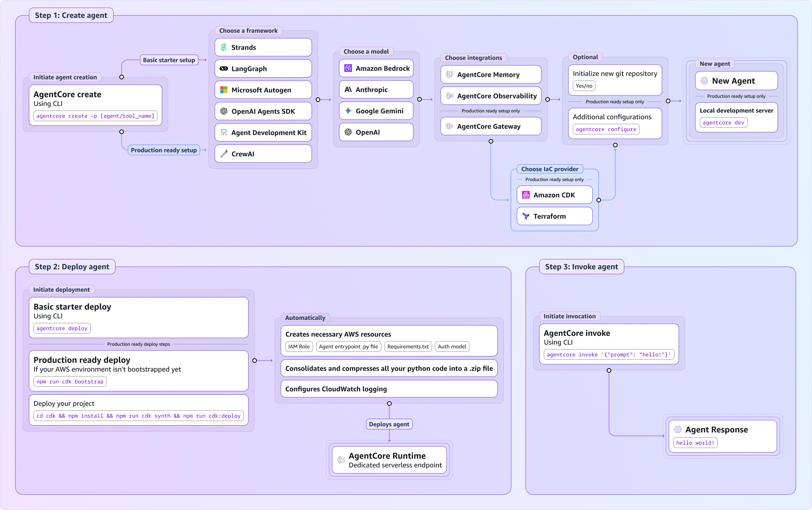
Task: Click the Amazon CDK pink icon
Action: [x=526, y=195]
